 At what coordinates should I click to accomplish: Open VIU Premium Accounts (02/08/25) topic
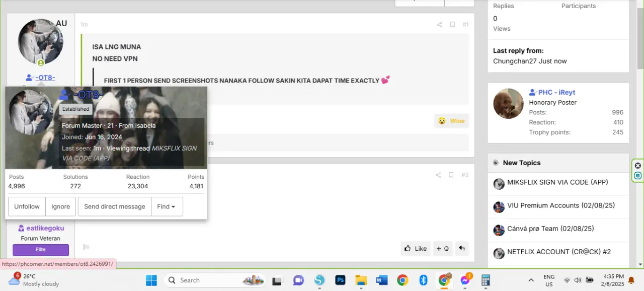coord(561,205)
